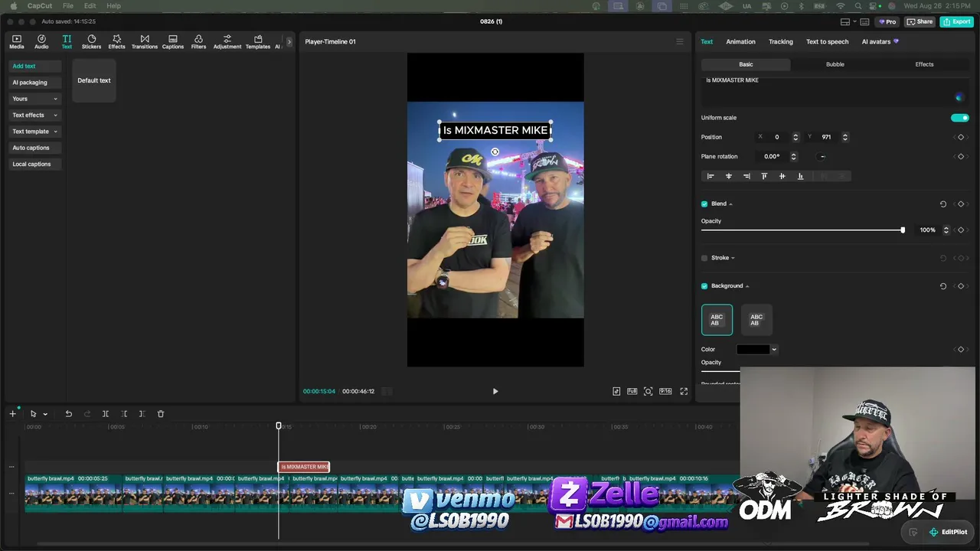Open the Media panel
Viewport: 980px width, 551px height.
[x=16, y=41]
